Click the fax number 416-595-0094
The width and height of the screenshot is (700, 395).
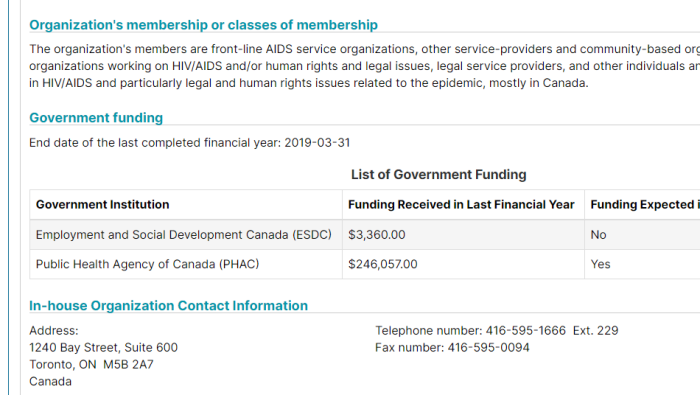click(x=488, y=348)
